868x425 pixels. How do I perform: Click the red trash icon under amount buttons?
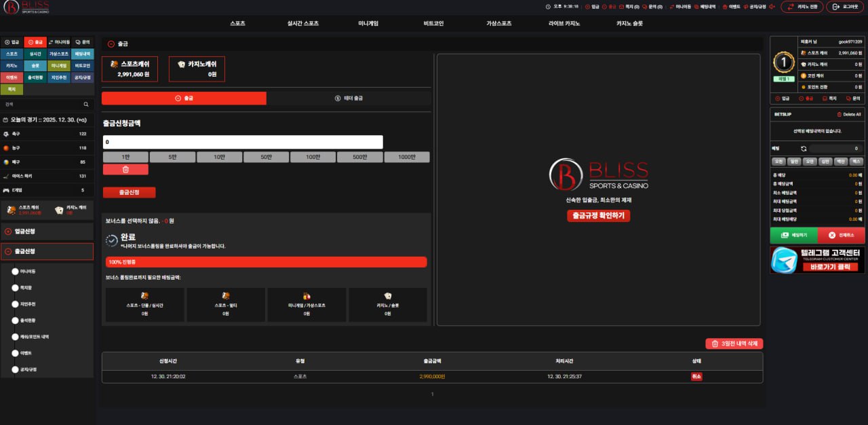(125, 170)
